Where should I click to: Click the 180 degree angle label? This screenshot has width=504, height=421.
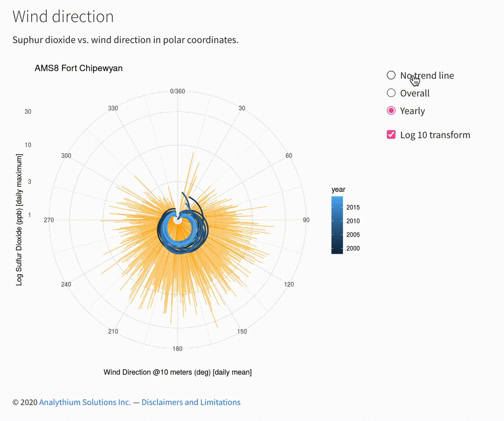(178, 348)
